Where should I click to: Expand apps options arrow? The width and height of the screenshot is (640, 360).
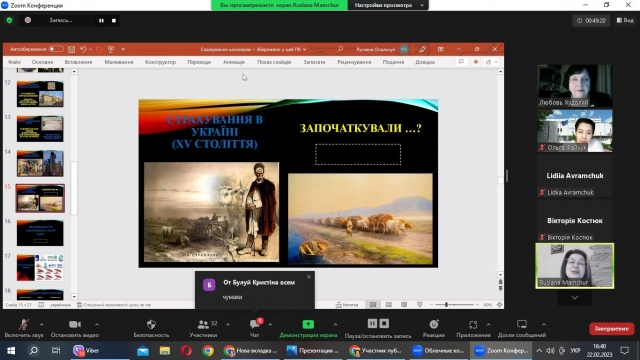pyautogui.click(x=489, y=324)
